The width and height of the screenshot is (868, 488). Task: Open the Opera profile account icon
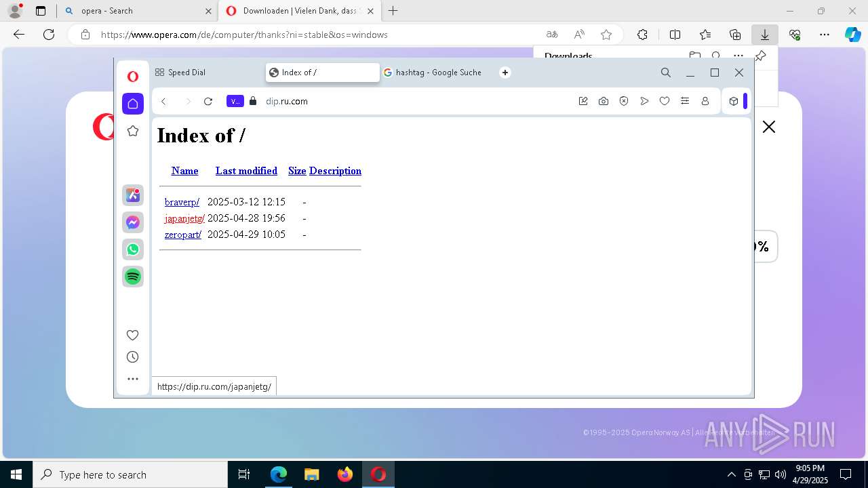pos(705,101)
